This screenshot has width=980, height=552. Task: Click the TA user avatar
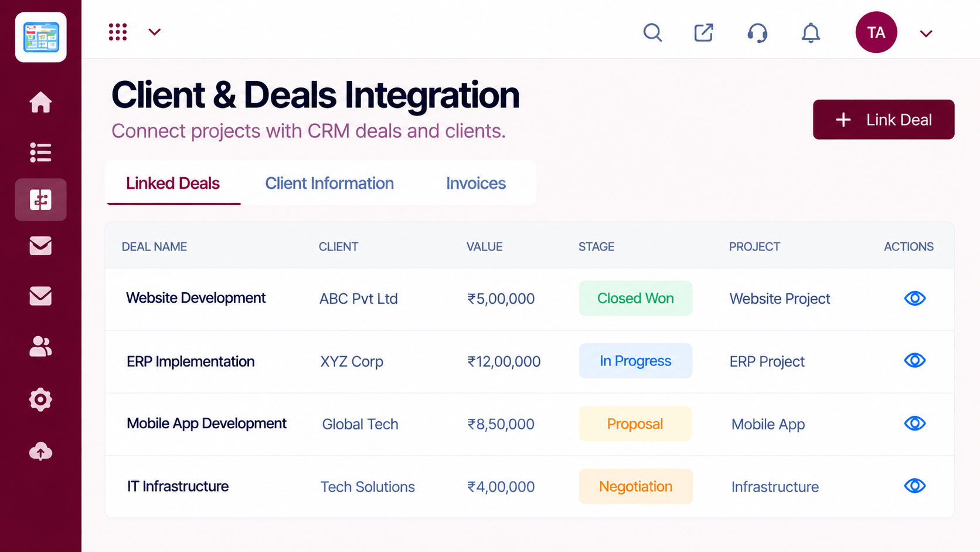pos(876,32)
